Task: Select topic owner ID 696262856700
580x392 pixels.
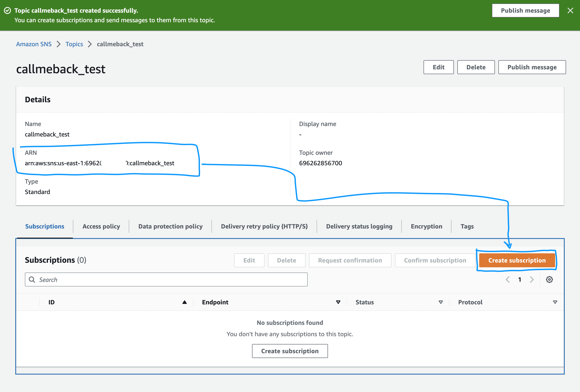Action: (321, 163)
